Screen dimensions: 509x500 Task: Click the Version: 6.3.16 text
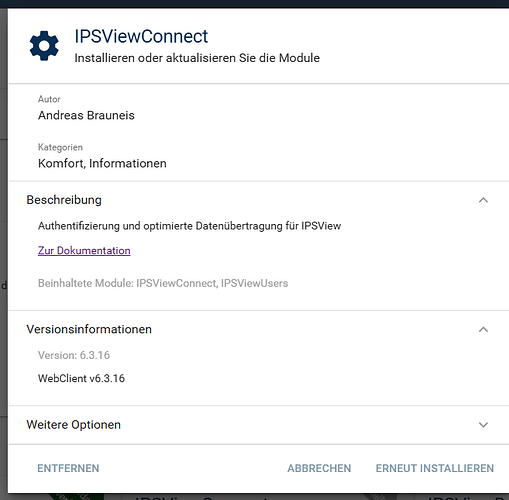(74, 355)
